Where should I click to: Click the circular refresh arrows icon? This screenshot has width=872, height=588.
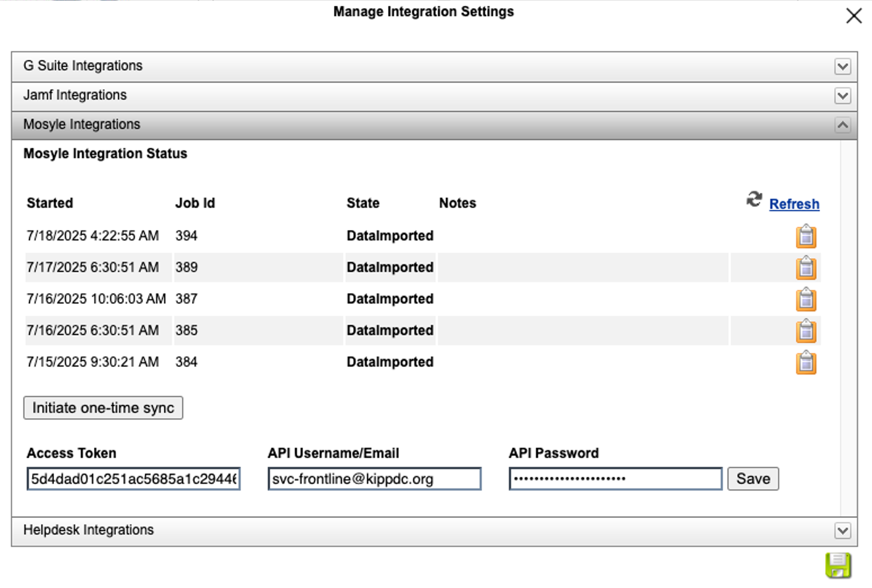pos(754,200)
